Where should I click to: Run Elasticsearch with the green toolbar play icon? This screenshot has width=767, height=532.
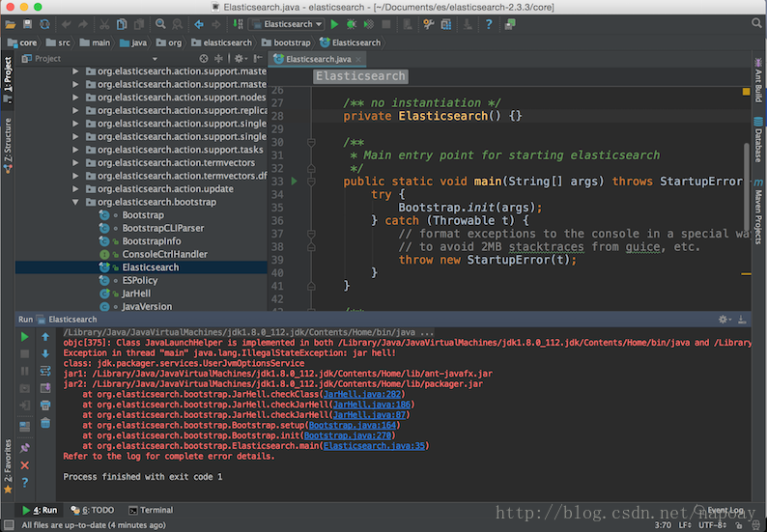click(334, 24)
